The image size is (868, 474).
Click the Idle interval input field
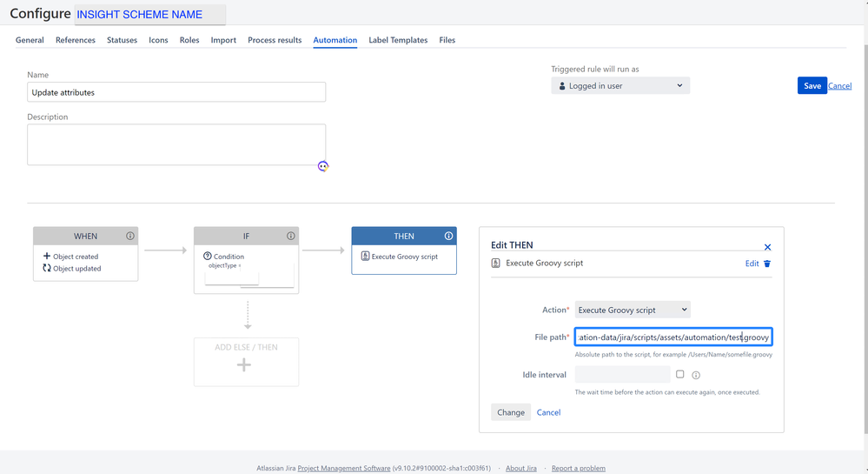point(622,374)
